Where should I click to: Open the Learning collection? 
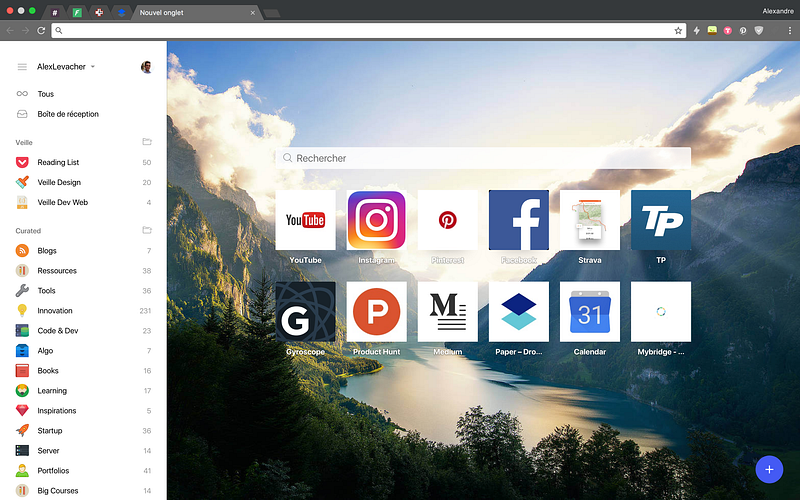(83, 390)
